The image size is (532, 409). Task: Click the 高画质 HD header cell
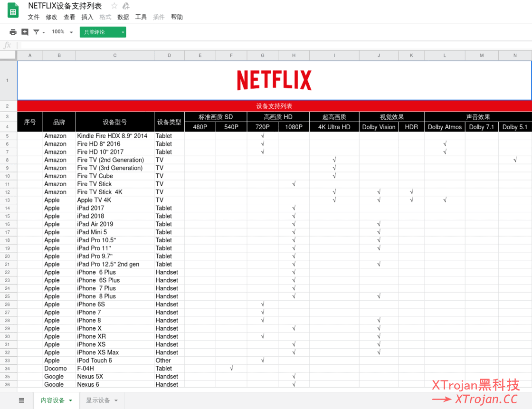(x=278, y=117)
